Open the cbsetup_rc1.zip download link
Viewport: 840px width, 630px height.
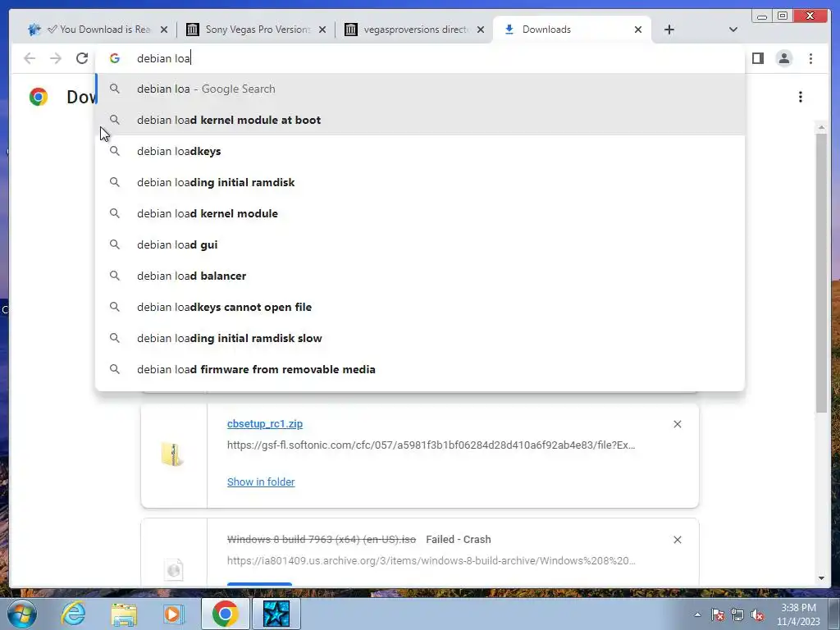click(x=265, y=424)
